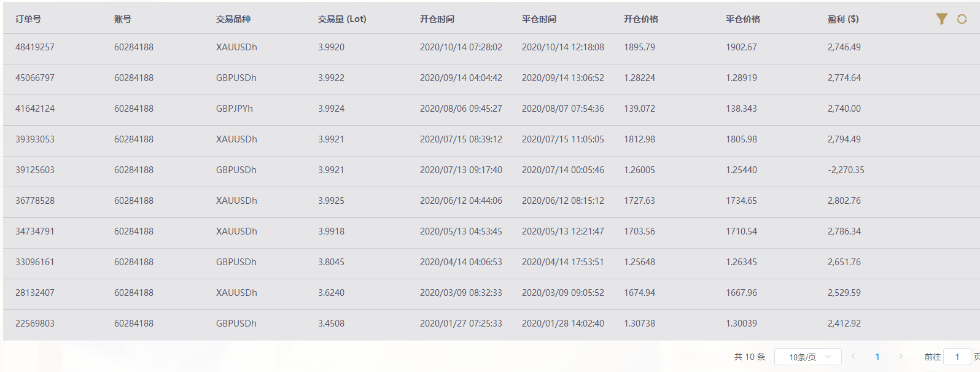
Task: Go to previous page arrow
Action: 853,357
